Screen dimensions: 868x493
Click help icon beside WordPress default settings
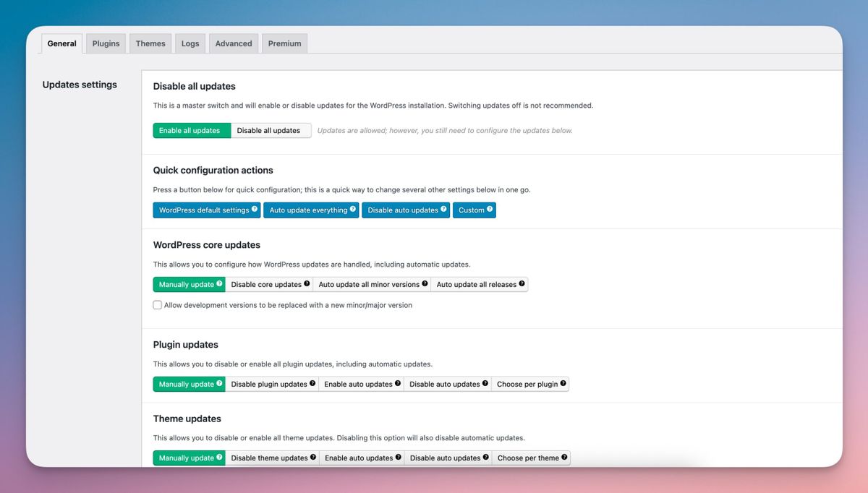pyautogui.click(x=255, y=210)
